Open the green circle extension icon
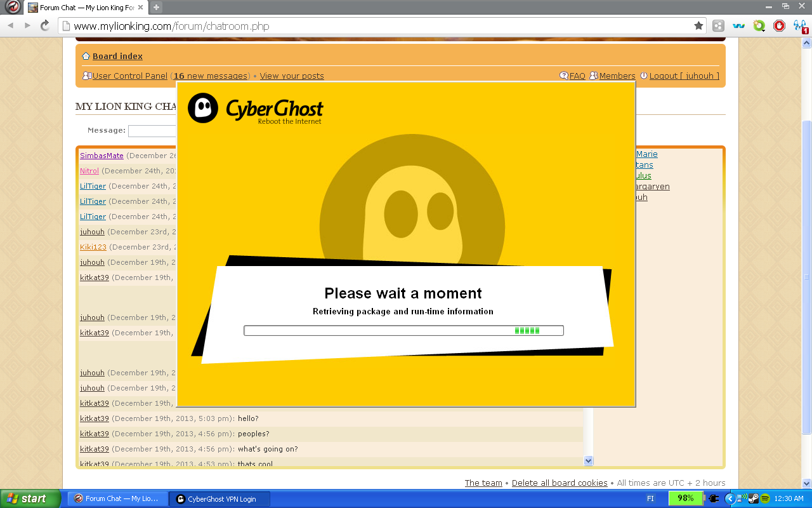Viewport: 812px width, 508px height. tap(759, 26)
